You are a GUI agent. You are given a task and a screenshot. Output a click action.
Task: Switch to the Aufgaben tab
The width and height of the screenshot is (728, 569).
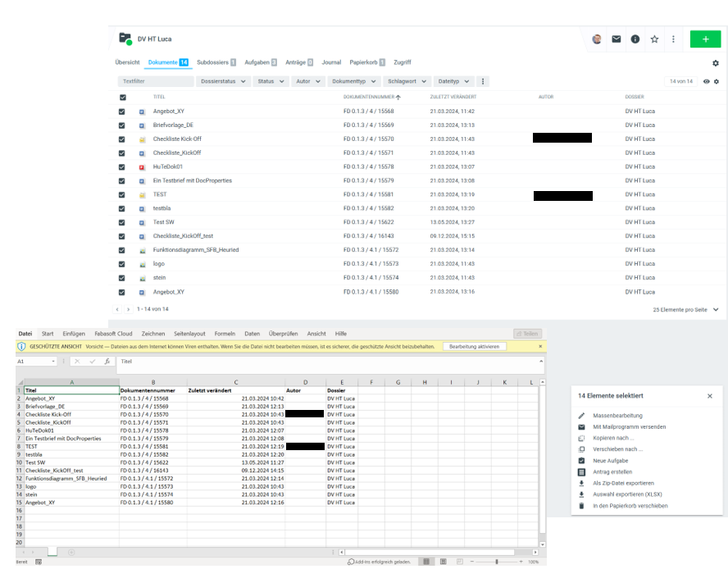[x=260, y=62]
